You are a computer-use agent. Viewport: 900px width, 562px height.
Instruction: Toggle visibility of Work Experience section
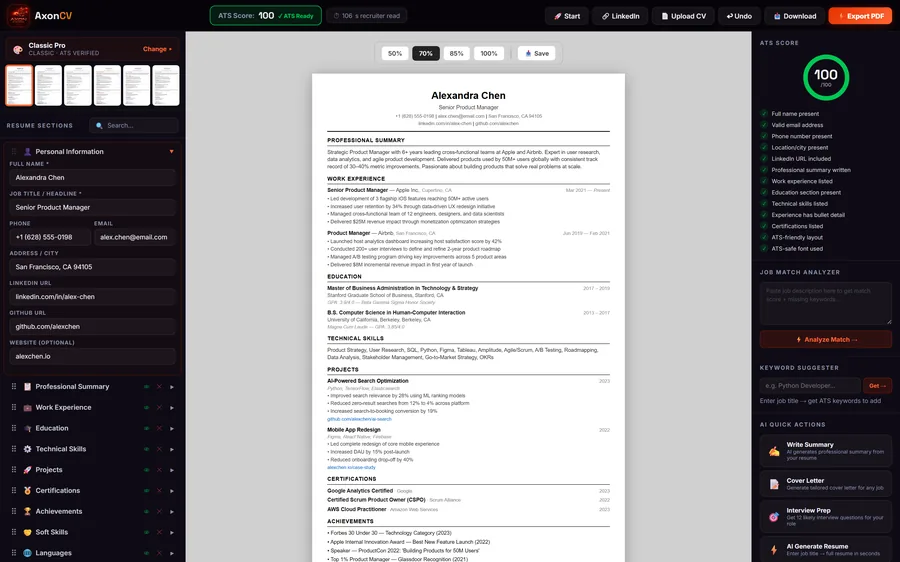[x=146, y=408]
